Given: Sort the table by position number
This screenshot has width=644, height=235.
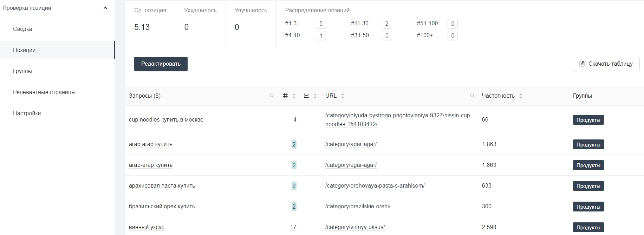Looking at the screenshot, I should [294, 96].
